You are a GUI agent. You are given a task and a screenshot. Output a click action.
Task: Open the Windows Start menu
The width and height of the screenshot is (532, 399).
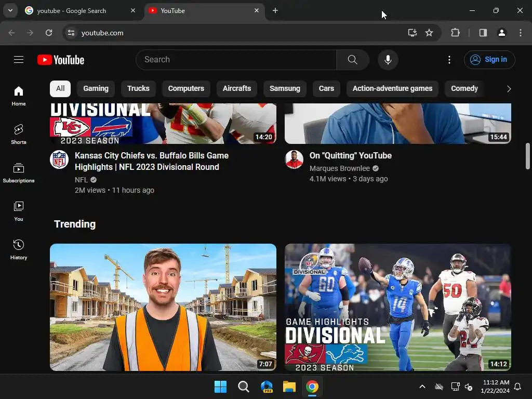click(x=220, y=387)
